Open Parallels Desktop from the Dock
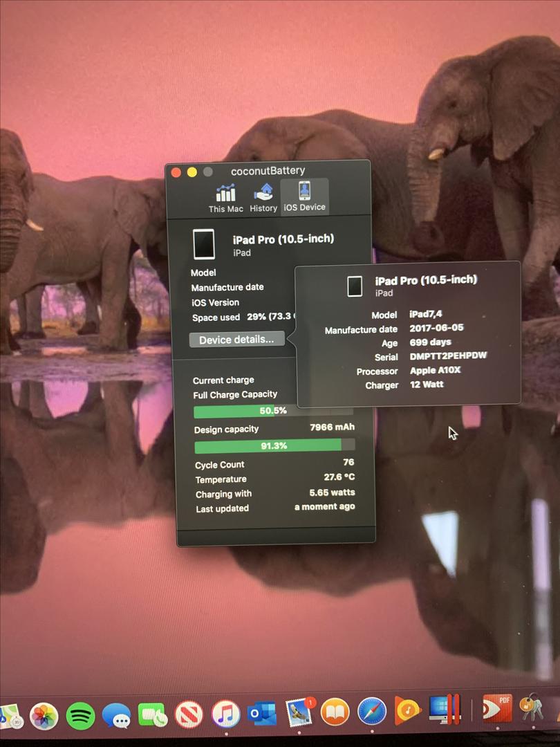Image resolution: width=560 pixels, height=747 pixels. tap(445, 710)
